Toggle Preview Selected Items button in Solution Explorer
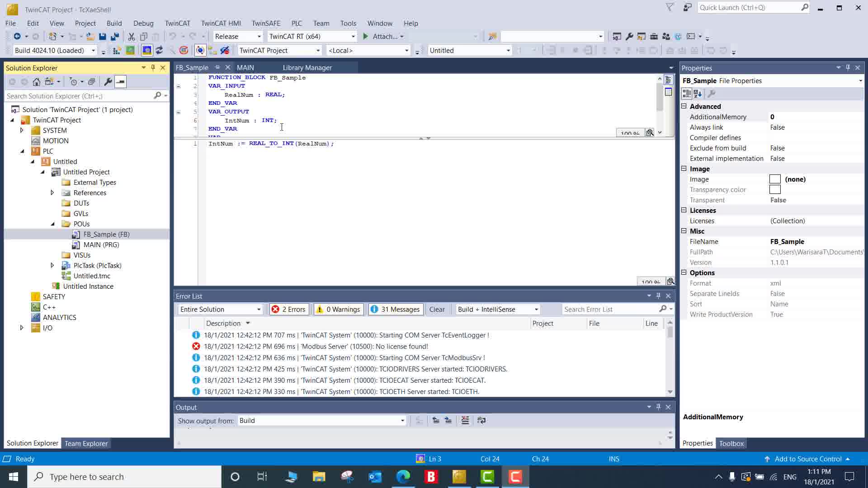The width and height of the screenshot is (868, 488). point(120,82)
